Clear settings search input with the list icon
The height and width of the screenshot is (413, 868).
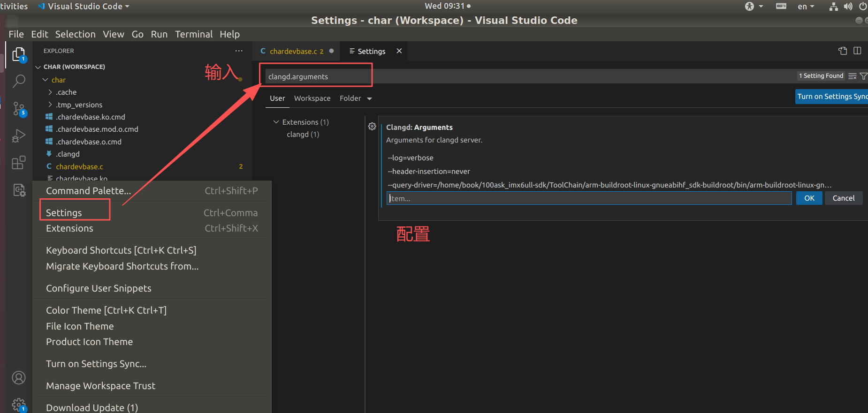pos(853,76)
